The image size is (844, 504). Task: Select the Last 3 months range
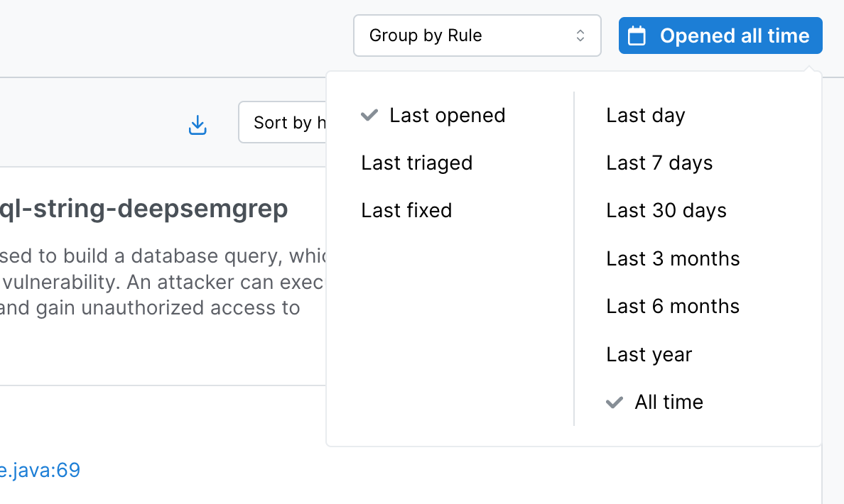pos(672,259)
